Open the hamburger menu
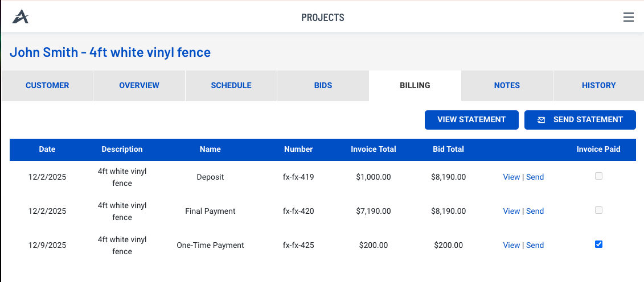The height and width of the screenshot is (282, 644). pos(629,17)
